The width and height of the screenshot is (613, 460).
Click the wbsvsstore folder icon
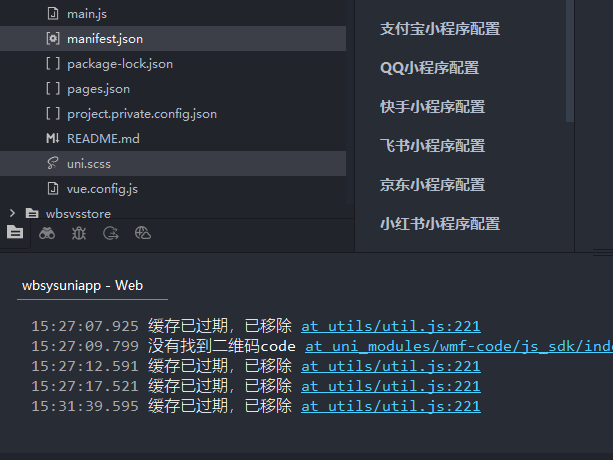tap(32, 213)
